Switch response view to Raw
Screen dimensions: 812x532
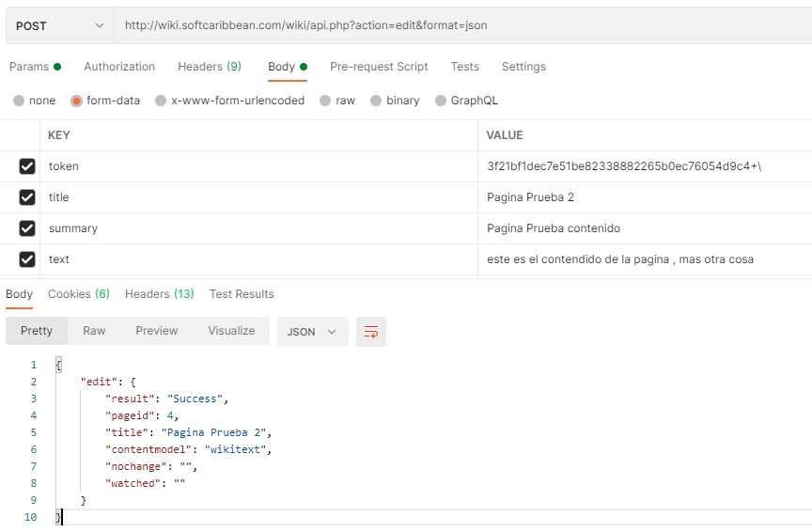pos(94,331)
